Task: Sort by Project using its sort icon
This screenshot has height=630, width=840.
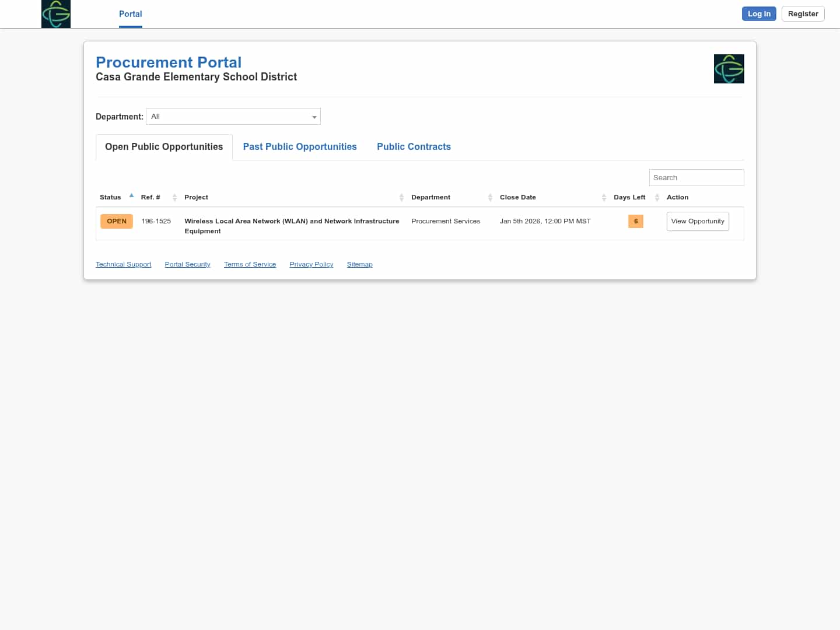Action: (401, 197)
